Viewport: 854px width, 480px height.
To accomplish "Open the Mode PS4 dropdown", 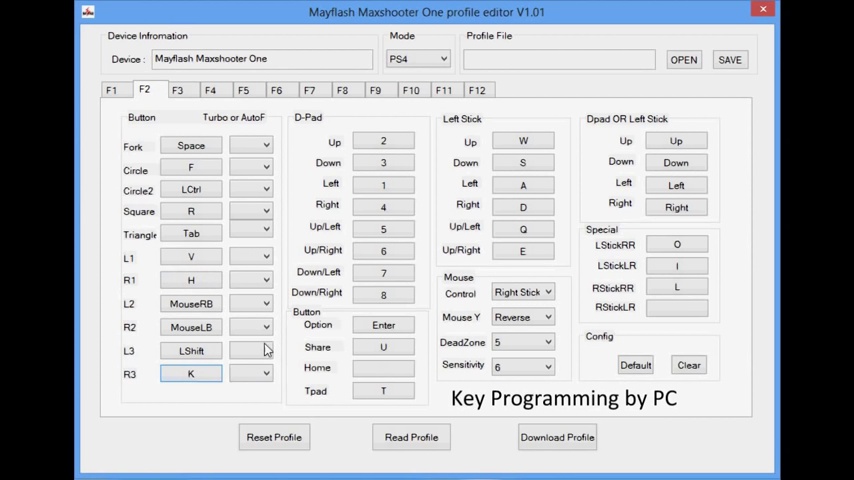I will 418,59.
